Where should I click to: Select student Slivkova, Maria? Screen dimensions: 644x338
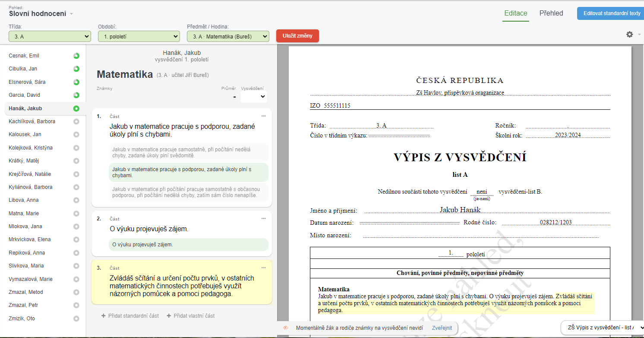tap(26, 266)
